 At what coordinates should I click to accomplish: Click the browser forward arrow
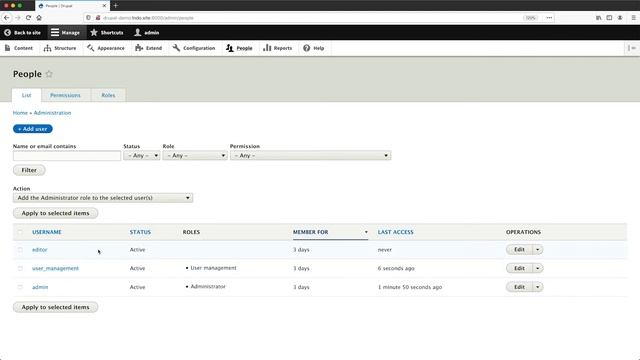pyautogui.click(x=18, y=18)
